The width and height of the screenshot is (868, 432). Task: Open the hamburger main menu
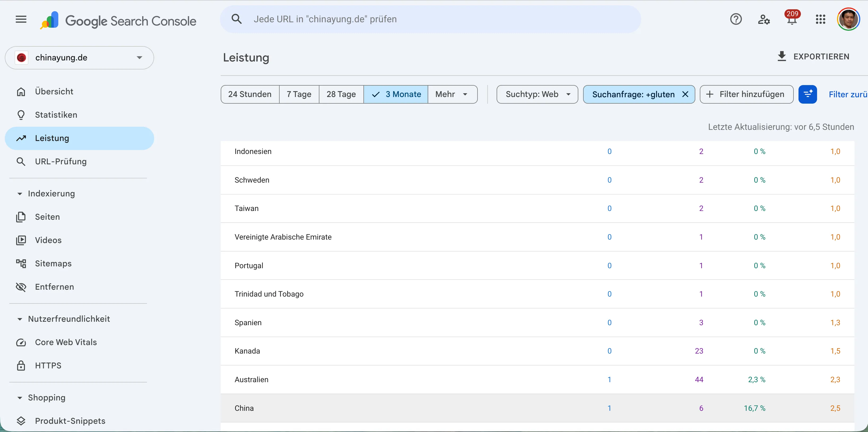coord(21,19)
